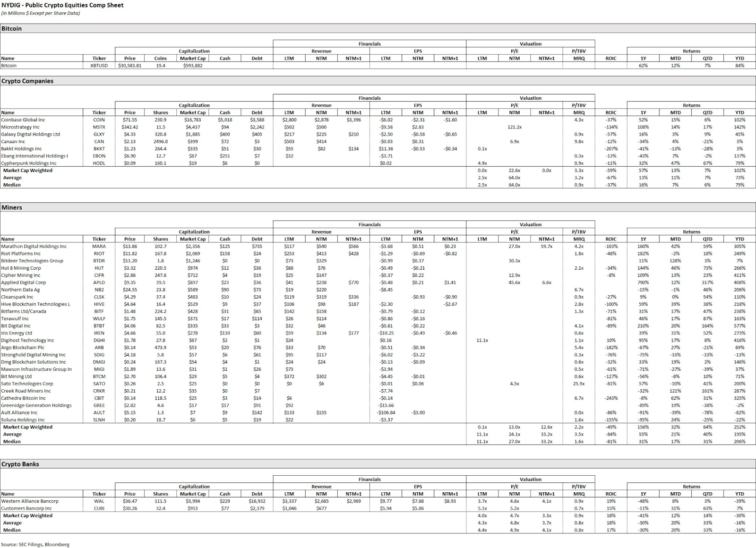
Task: Click the 'Source: SEC Filings, Bloomberg' footnote
Action: tap(35, 544)
